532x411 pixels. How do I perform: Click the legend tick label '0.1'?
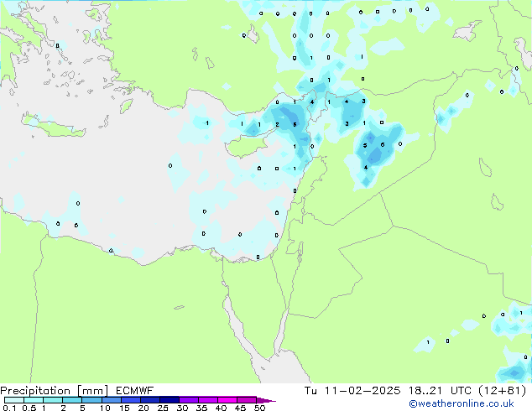(9, 408)
